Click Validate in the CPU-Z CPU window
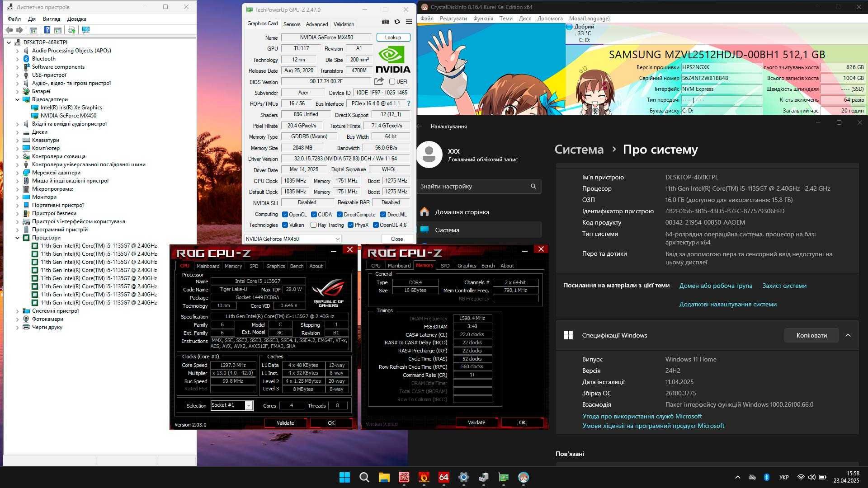The height and width of the screenshot is (488, 868). (285, 423)
